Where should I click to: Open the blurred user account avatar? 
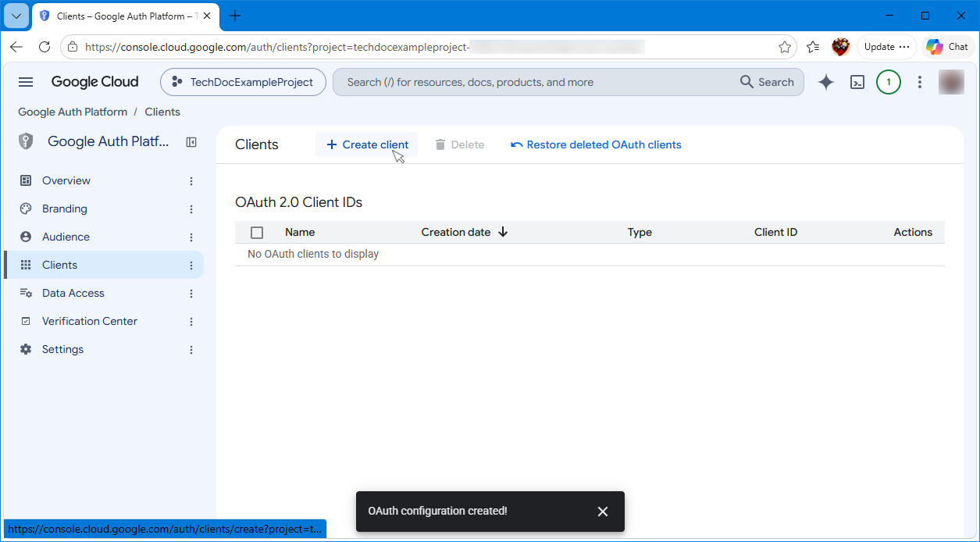coord(951,82)
